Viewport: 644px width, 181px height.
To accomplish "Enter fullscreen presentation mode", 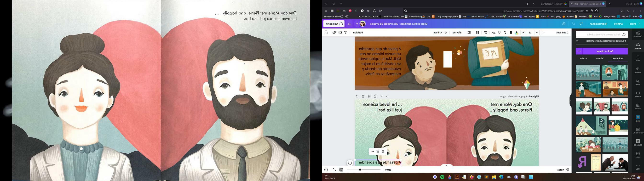I will click(334, 170).
